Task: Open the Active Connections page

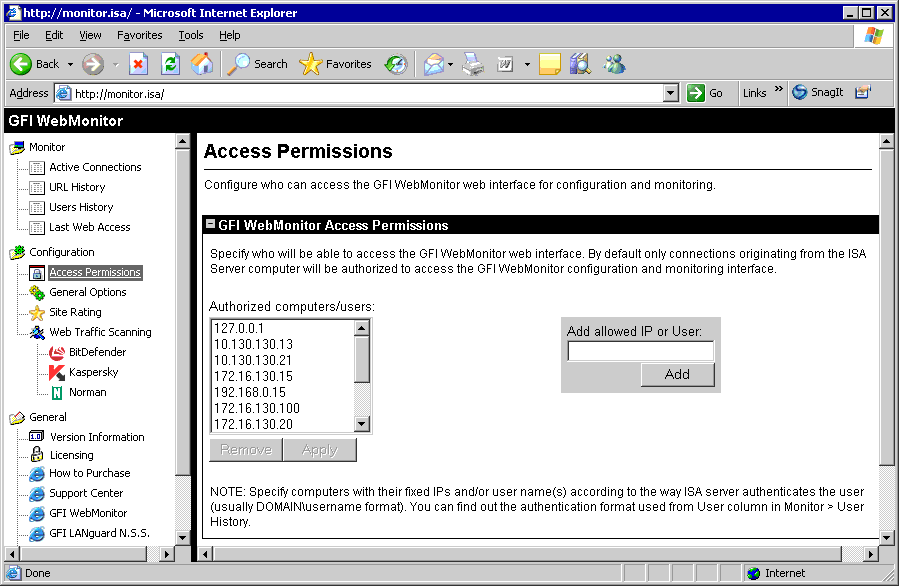Action: coord(95,167)
